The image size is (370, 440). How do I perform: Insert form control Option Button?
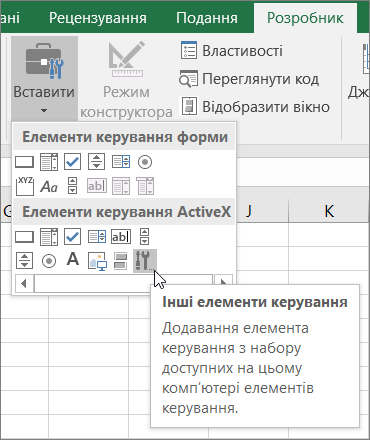click(x=145, y=162)
